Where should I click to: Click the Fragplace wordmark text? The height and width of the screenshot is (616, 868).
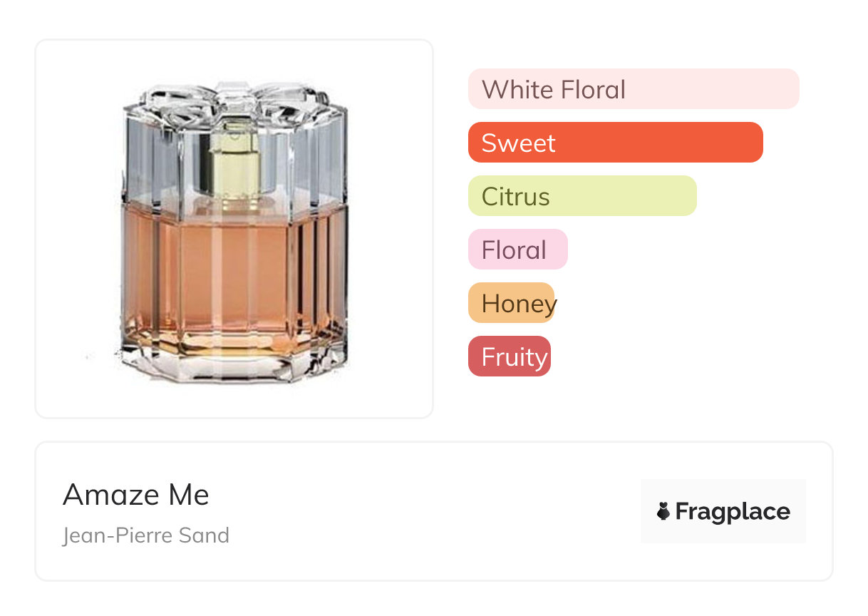coord(733,511)
